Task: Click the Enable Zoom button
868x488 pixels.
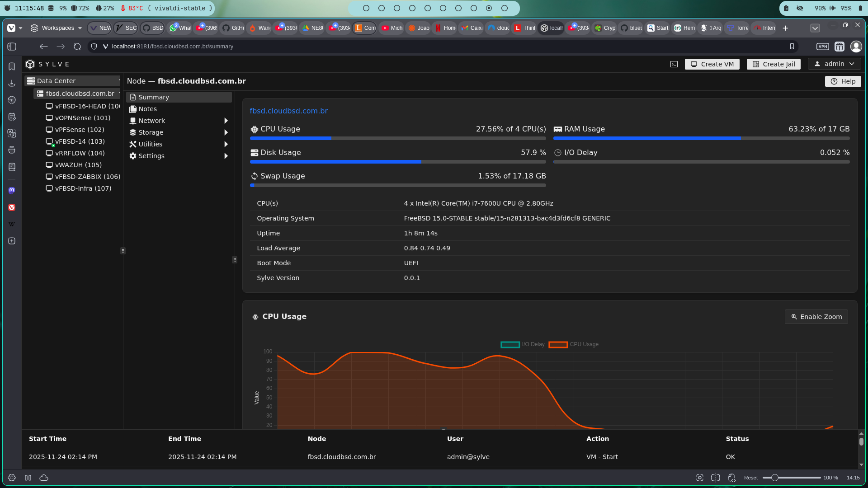Action: pos(816,317)
